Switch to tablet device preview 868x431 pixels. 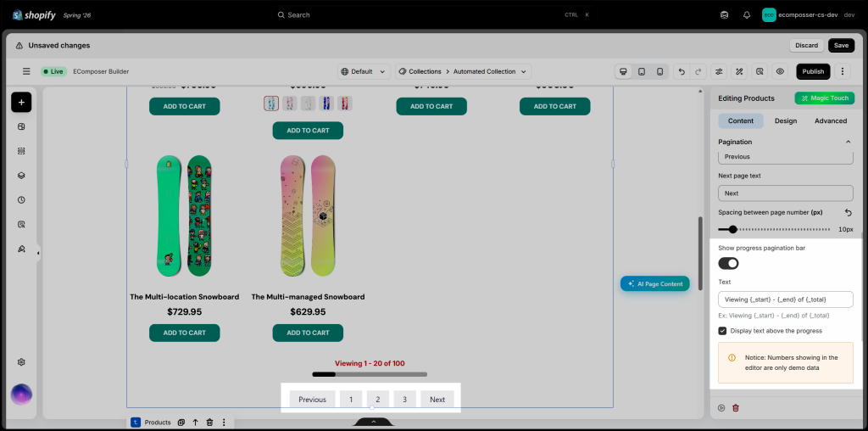642,71
